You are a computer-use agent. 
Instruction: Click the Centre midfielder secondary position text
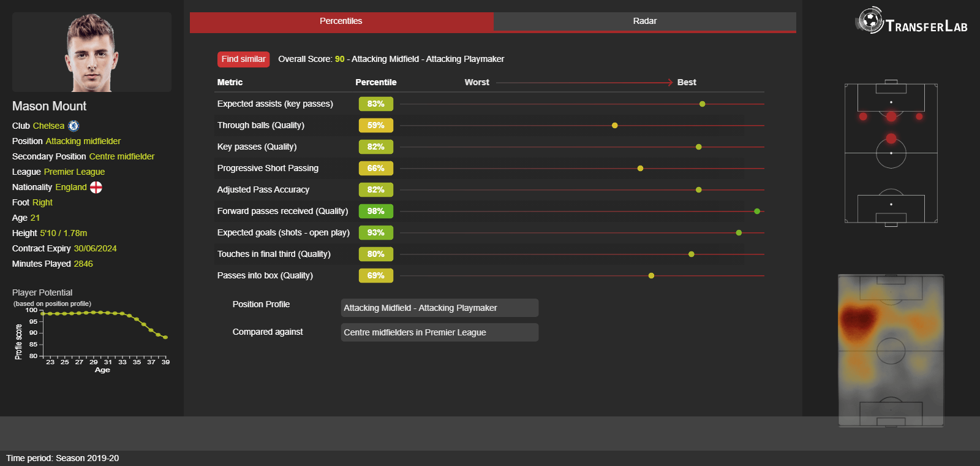tap(122, 156)
